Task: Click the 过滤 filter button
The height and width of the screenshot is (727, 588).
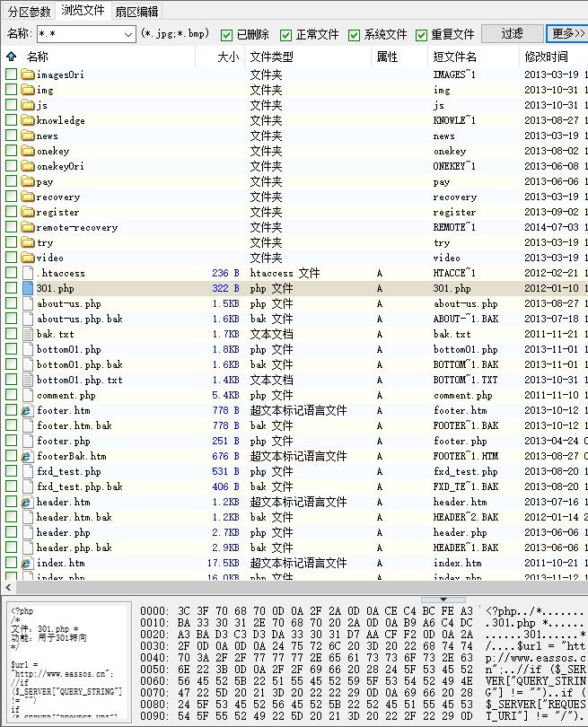Action: pyautogui.click(x=513, y=33)
